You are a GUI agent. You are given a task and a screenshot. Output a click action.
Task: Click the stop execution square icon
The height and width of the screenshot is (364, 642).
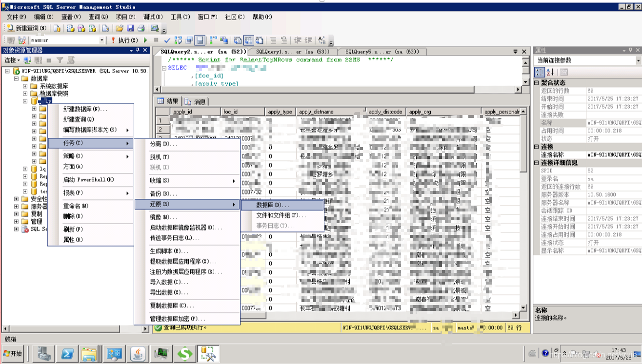tap(156, 40)
